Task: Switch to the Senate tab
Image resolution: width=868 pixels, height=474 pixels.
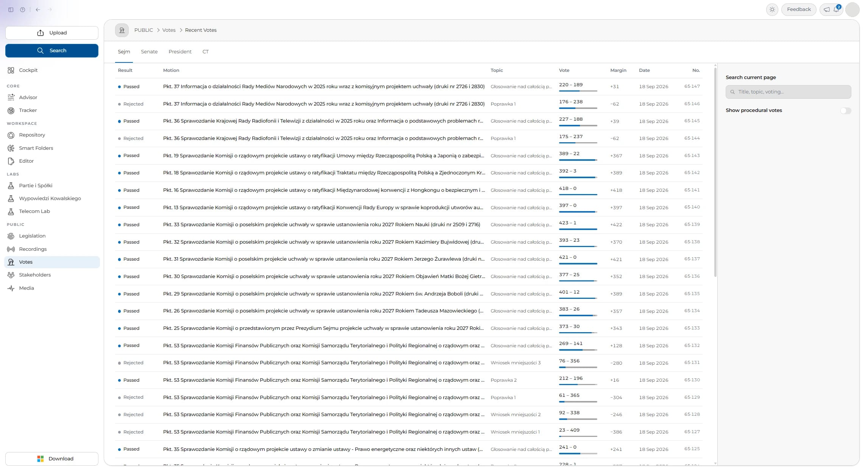Action: pyautogui.click(x=149, y=51)
